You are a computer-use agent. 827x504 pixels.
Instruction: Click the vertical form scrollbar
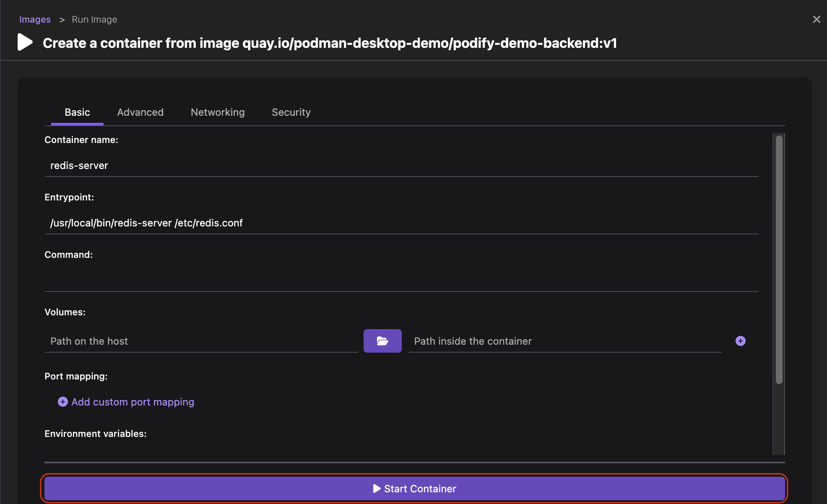779,260
